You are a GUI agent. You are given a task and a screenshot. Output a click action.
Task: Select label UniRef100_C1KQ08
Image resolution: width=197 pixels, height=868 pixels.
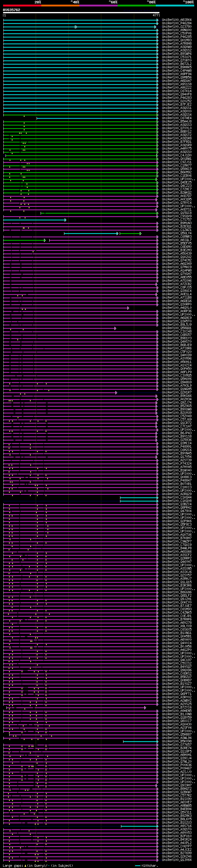[177, 501]
